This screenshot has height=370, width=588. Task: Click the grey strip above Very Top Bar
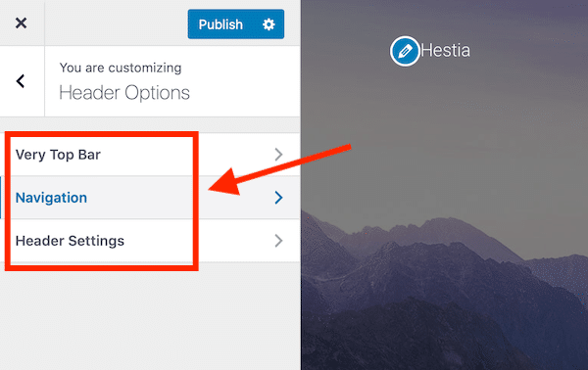coord(150,124)
